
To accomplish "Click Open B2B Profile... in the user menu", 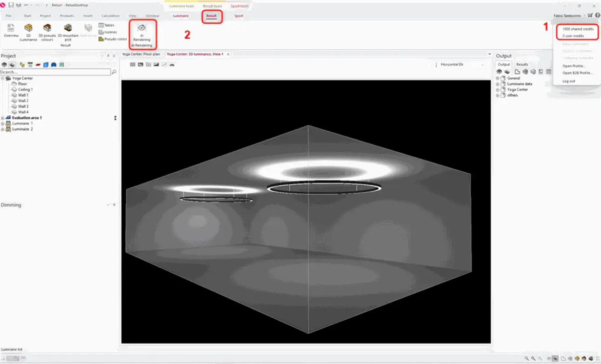I will (578, 73).
